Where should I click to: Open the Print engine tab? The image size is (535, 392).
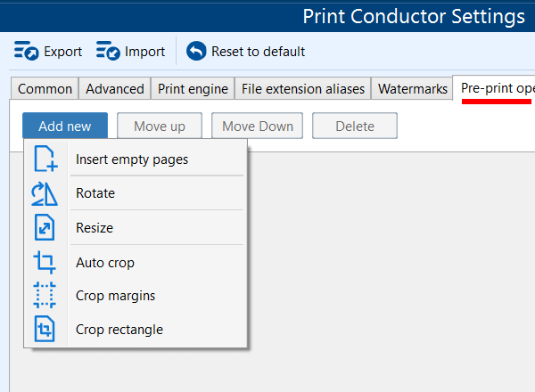click(x=193, y=88)
